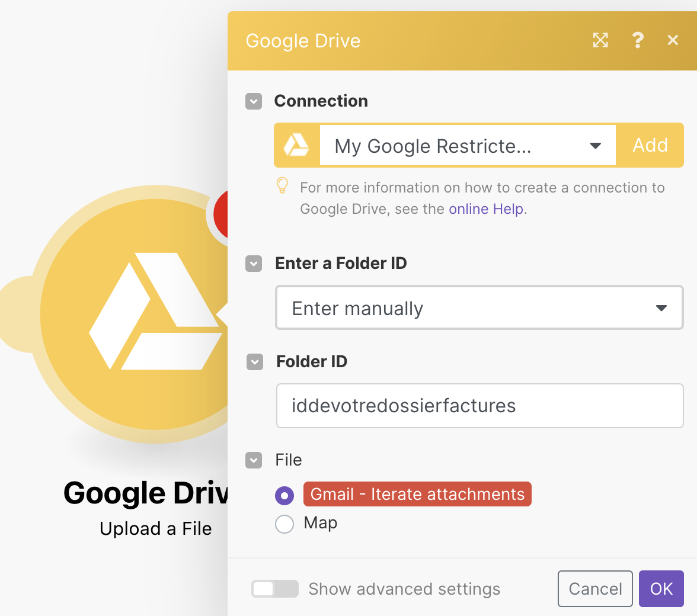Collapse the Folder ID section chevron
This screenshot has width=697, height=616.
[x=255, y=362]
